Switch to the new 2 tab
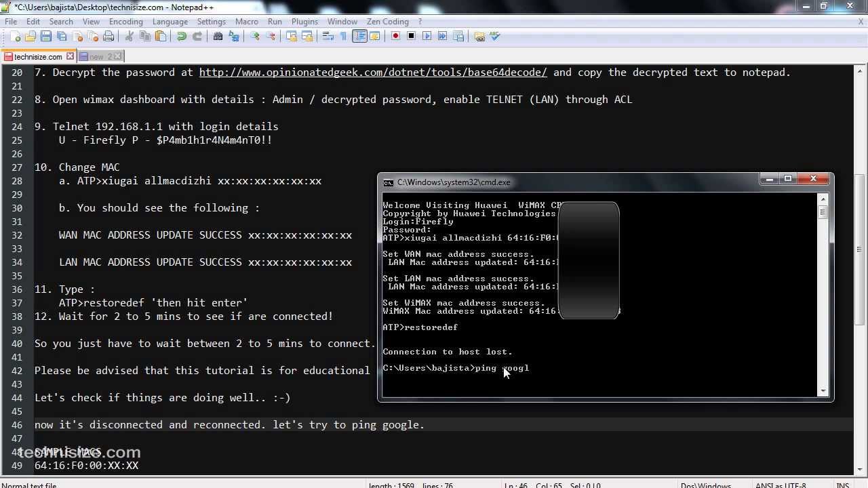The width and height of the screenshot is (868, 488). (x=100, y=57)
